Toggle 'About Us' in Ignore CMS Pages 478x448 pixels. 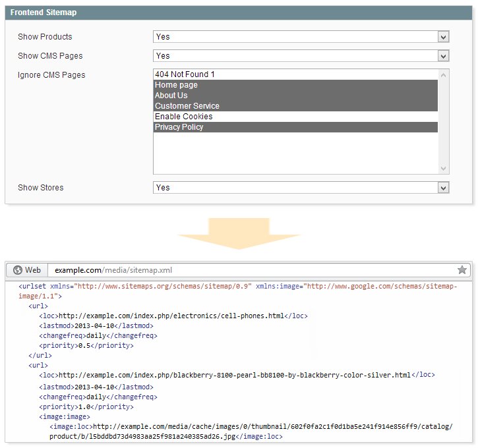point(171,96)
